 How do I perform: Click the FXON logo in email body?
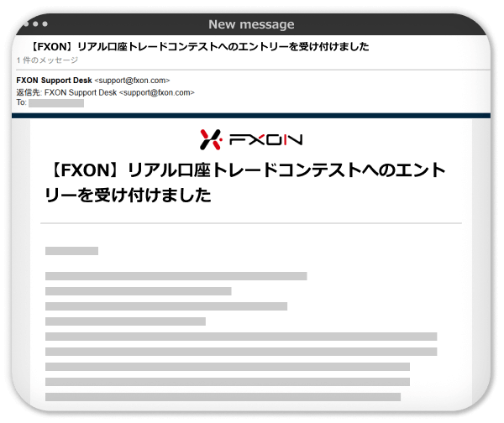251,139
